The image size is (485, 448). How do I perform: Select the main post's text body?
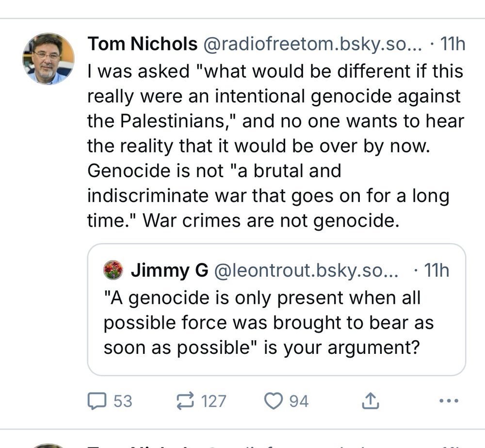point(272,146)
